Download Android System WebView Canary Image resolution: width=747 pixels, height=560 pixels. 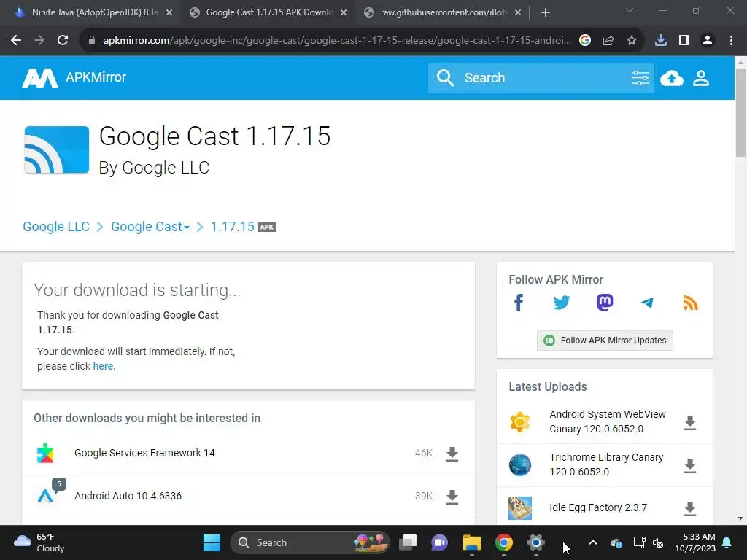(x=690, y=422)
